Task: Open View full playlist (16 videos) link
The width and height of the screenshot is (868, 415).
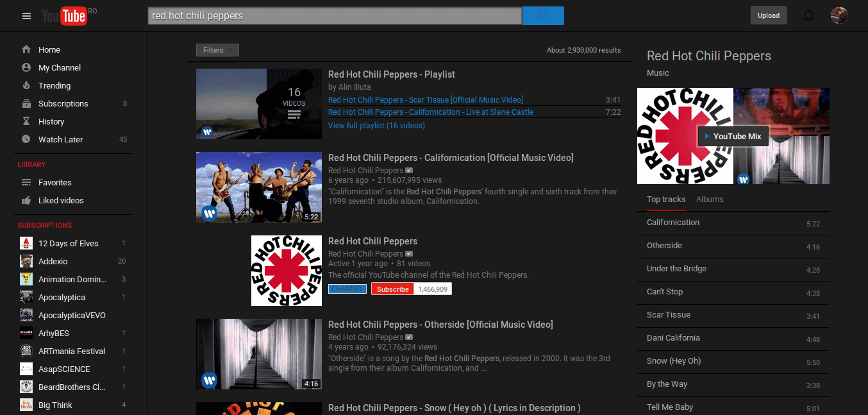Action: click(x=376, y=126)
